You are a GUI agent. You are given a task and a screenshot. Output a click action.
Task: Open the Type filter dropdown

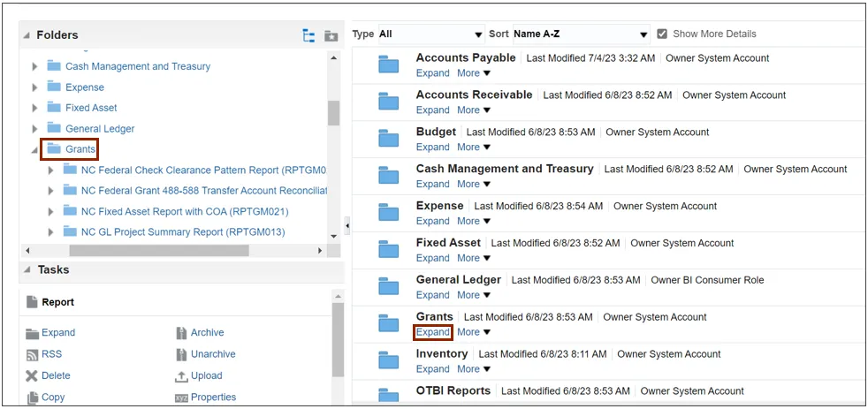(x=430, y=34)
